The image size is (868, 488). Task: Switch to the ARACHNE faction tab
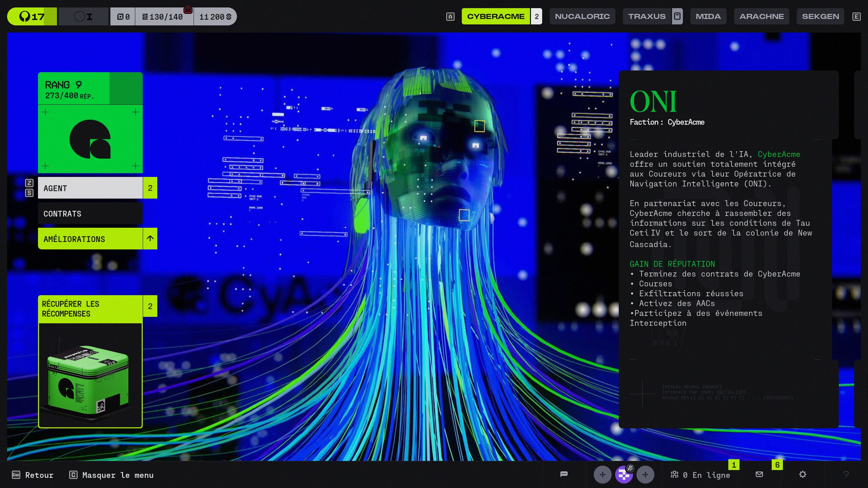[x=762, y=16]
